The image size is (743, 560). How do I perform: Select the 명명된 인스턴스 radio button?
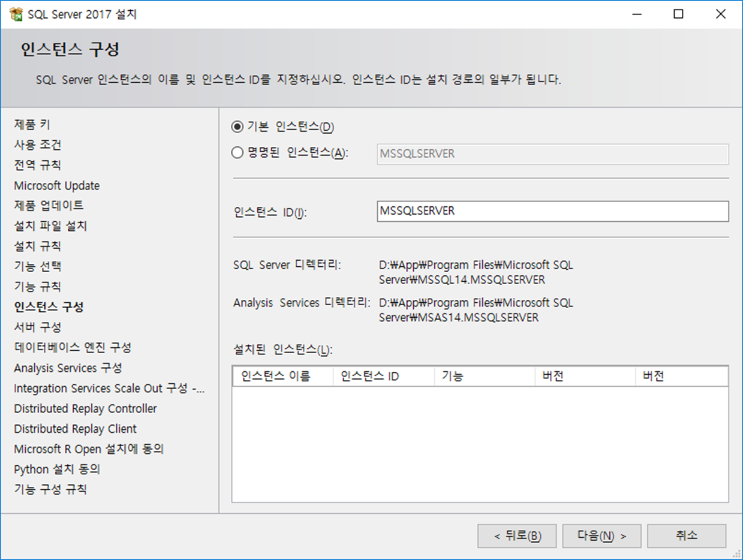coord(237,153)
